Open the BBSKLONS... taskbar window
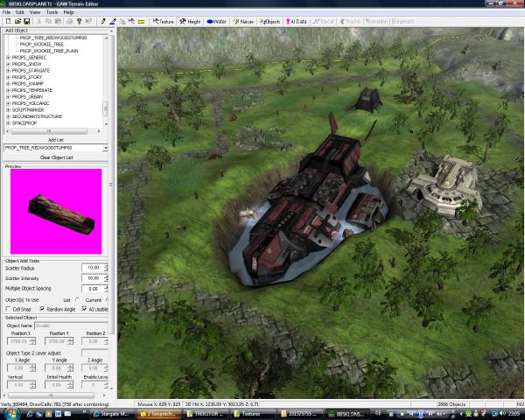Viewport: 525px width, 420px height. click(x=346, y=414)
